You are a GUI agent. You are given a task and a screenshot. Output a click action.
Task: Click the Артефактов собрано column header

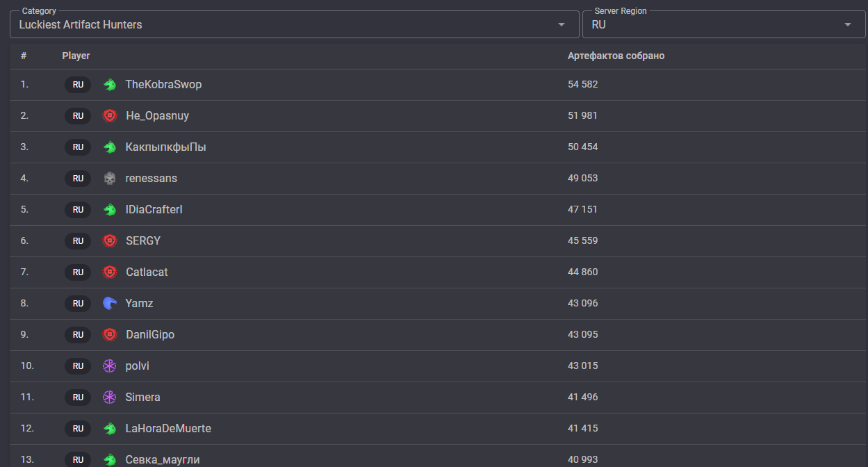(x=616, y=56)
